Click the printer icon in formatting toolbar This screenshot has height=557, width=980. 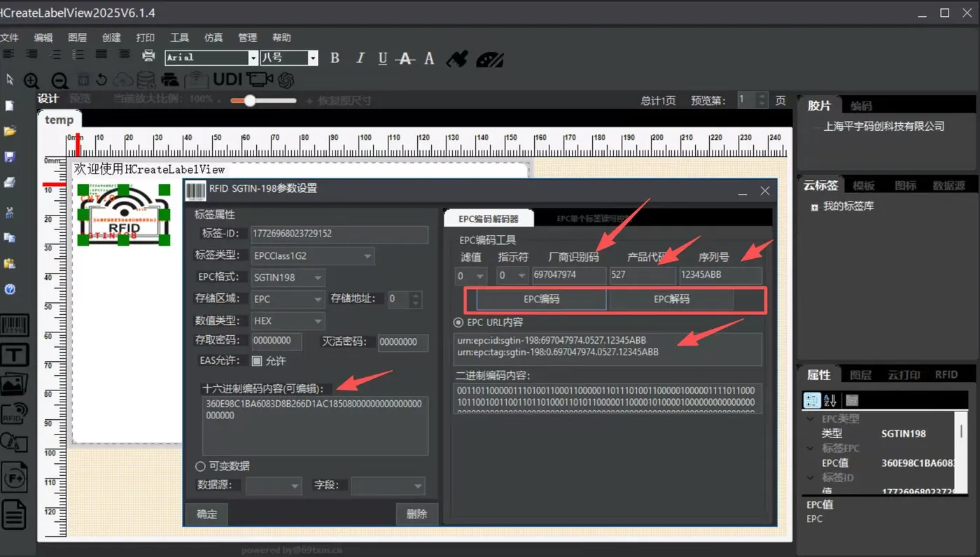click(x=148, y=56)
